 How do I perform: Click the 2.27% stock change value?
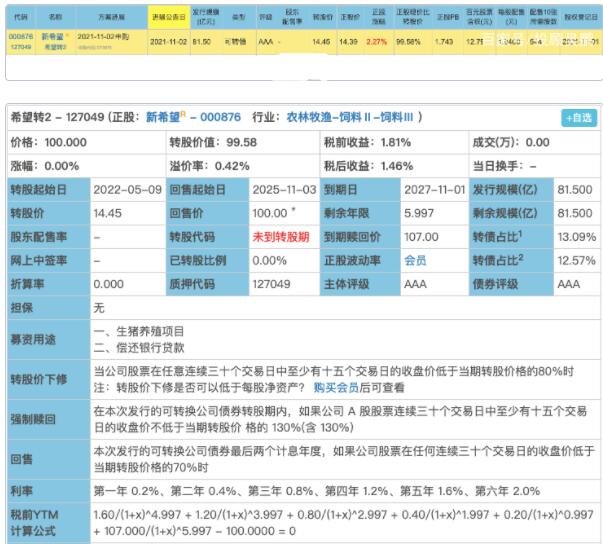[x=376, y=42]
